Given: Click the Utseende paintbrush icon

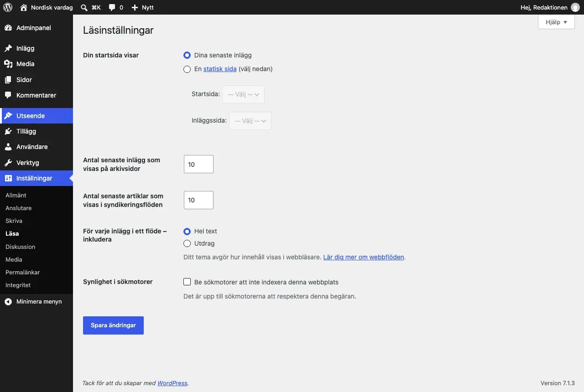Looking at the screenshot, I should click(8, 116).
